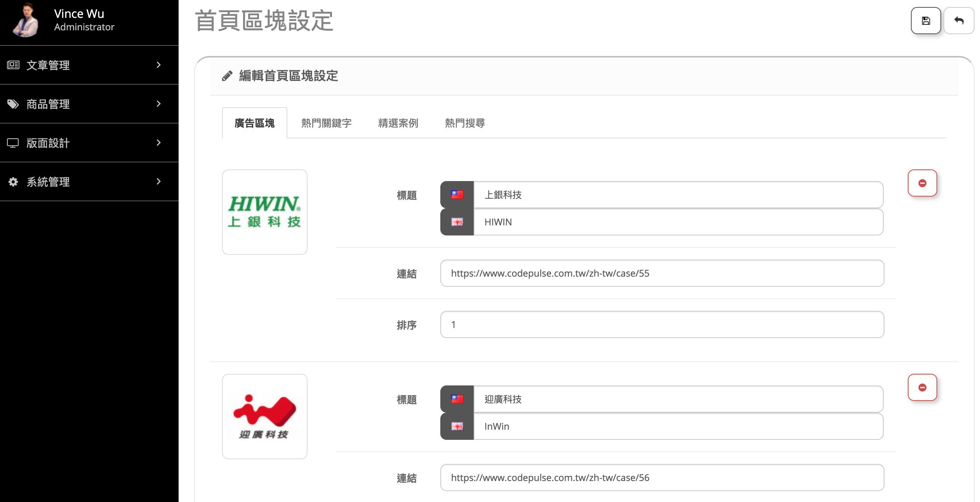This screenshot has height=502, width=980.
Task: Click the HIWIN logo thumbnail
Action: tap(265, 212)
